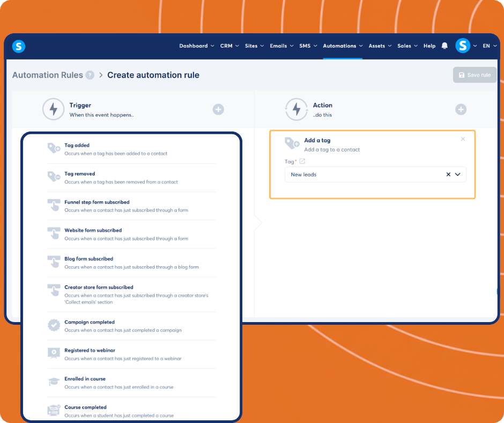Screen dimensions: 504x423
Task: Open the external link icon next to Tag
Action: pos(302,162)
